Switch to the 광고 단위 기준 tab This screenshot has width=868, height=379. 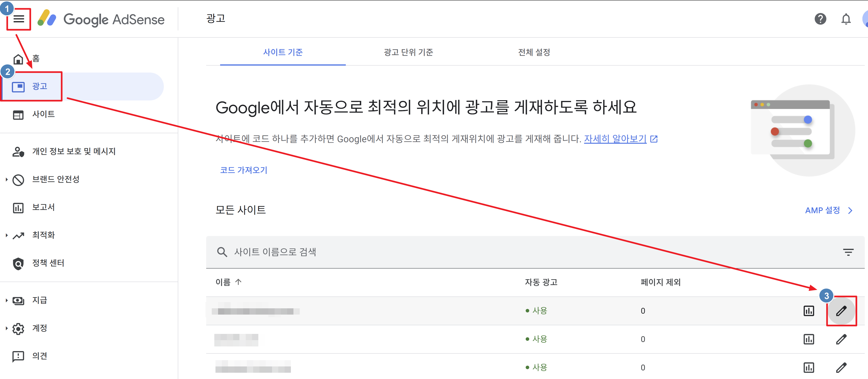pyautogui.click(x=408, y=52)
